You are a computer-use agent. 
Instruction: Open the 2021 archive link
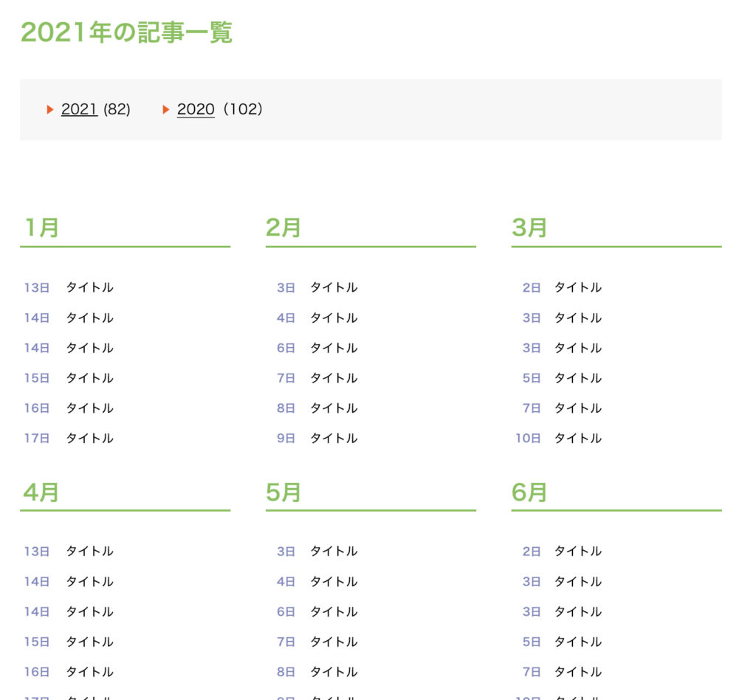click(79, 109)
